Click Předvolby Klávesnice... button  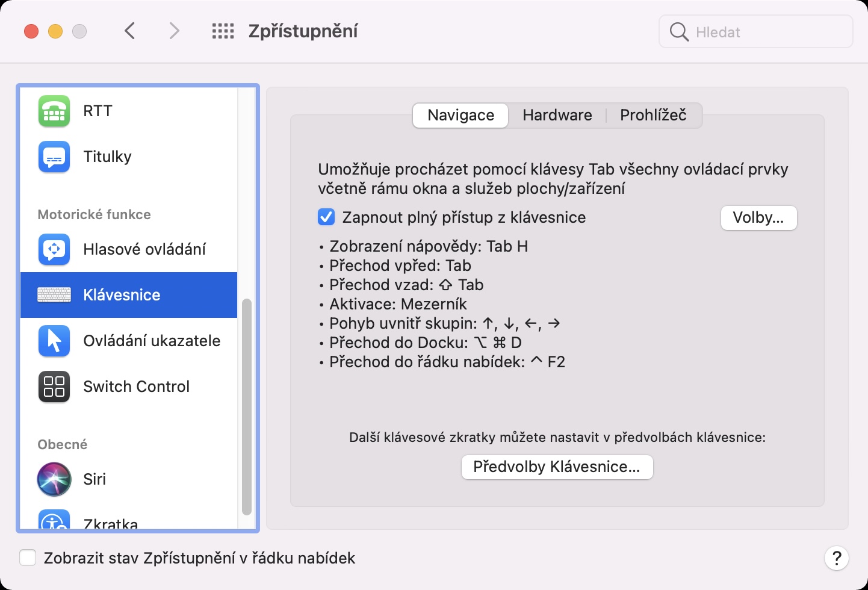[x=557, y=467]
